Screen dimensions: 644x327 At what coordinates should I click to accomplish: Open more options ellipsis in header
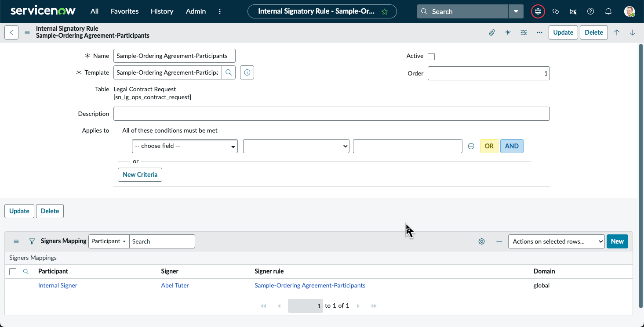[539, 32]
